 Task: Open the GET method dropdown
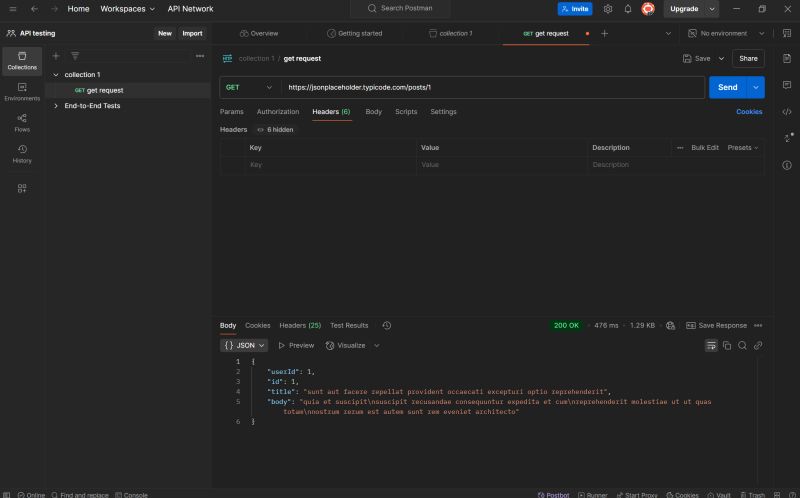coord(249,87)
